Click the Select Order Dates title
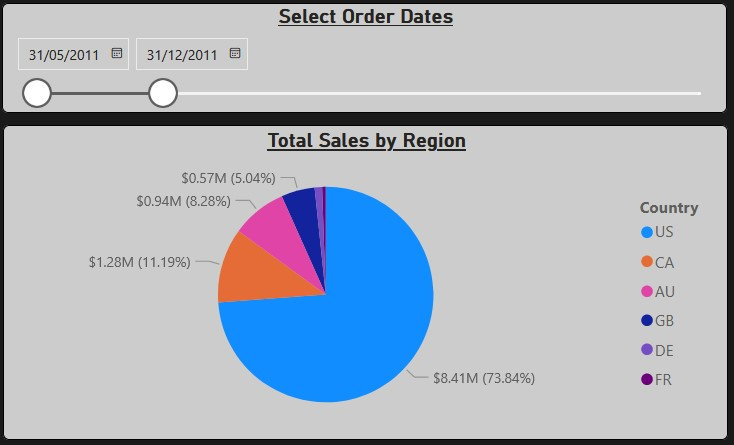Viewport: 734px width, 445px height. [366, 17]
